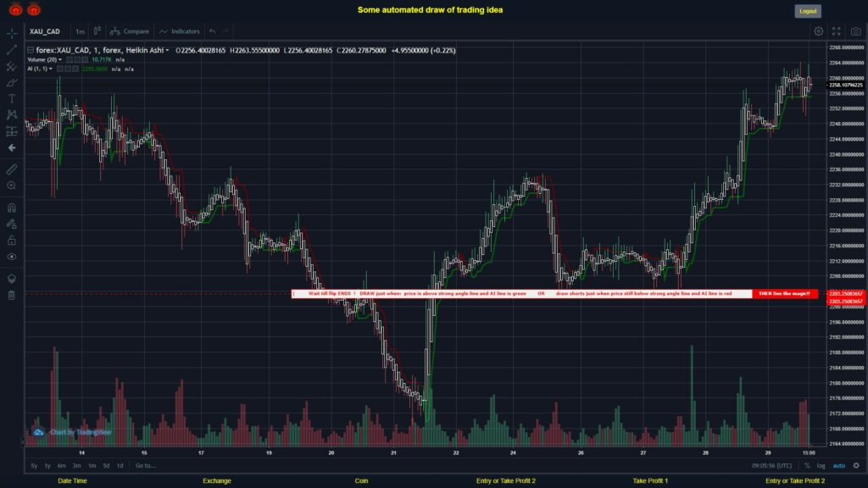Open the 1m interval dropdown

pyautogui.click(x=81, y=31)
